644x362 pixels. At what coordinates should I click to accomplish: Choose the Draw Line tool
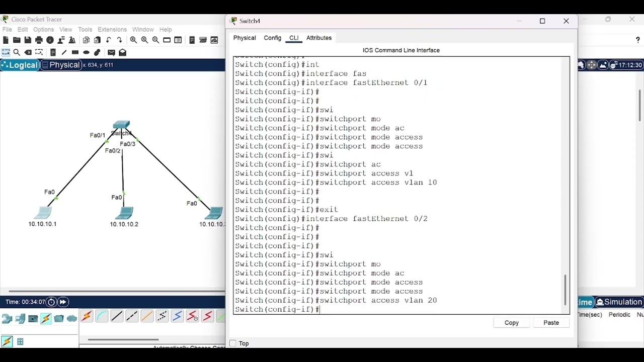click(64, 52)
